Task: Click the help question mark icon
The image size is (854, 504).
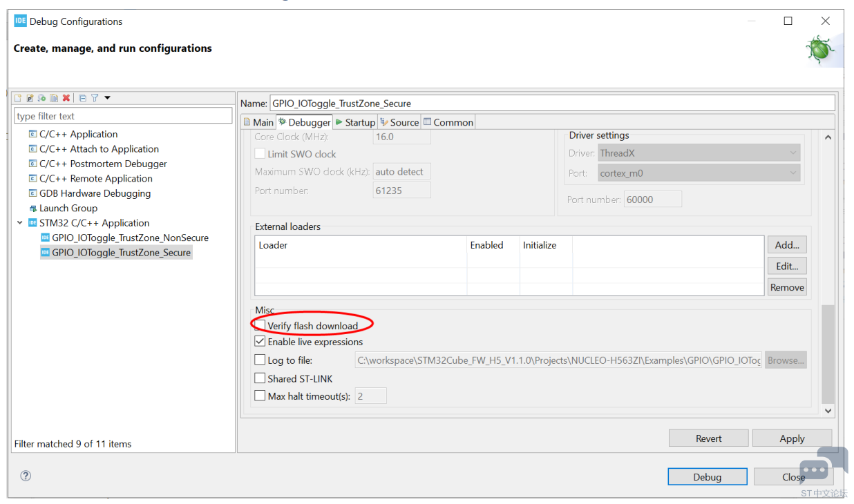Action: coord(26,476)
